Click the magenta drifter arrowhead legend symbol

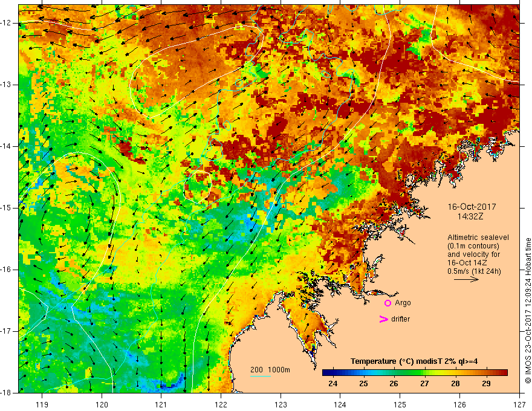(x=383, y=319)
